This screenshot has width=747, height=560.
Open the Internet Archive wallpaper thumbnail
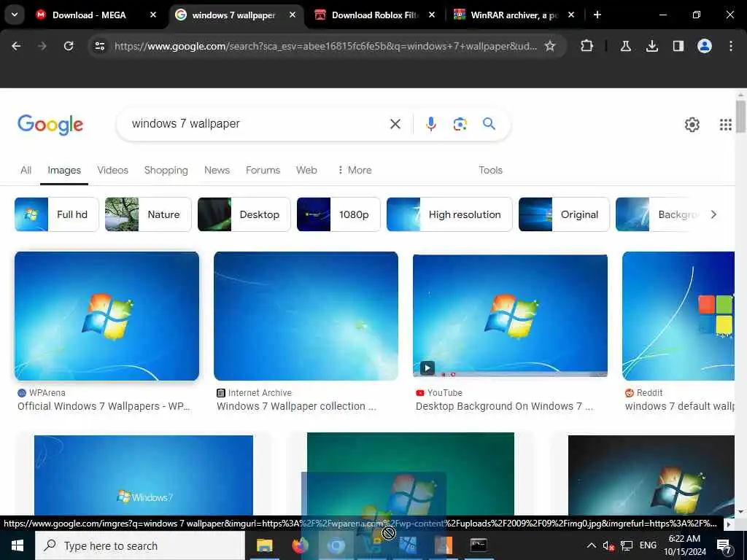(x=306, y=316)
